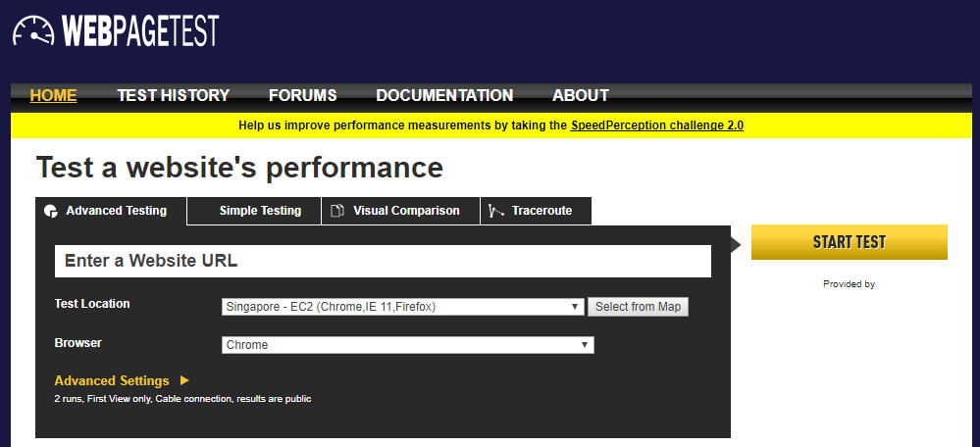
Task: Open TEST HISTORY in the nav bar
Action: coord(173,95)
